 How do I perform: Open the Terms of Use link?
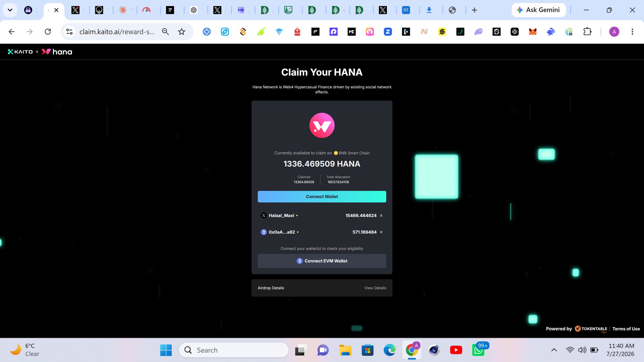[626, 329]
